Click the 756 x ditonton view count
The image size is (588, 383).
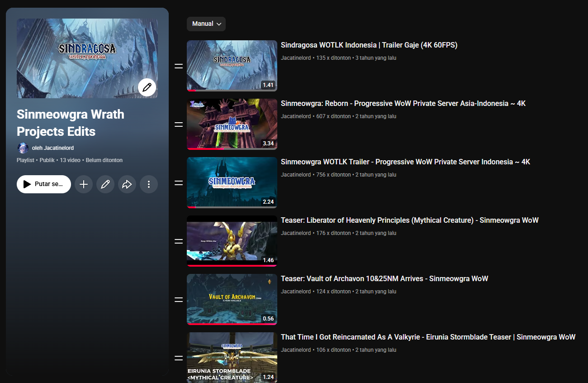[333, 175]
